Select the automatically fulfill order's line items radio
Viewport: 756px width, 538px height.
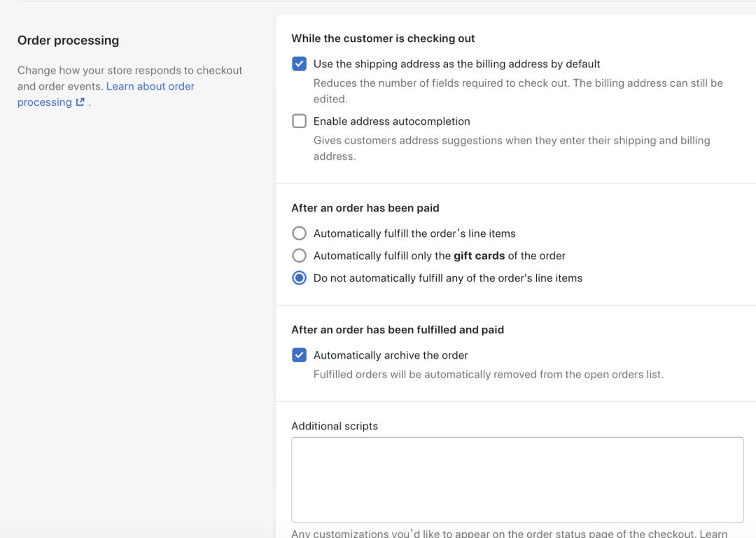[299, 233]
